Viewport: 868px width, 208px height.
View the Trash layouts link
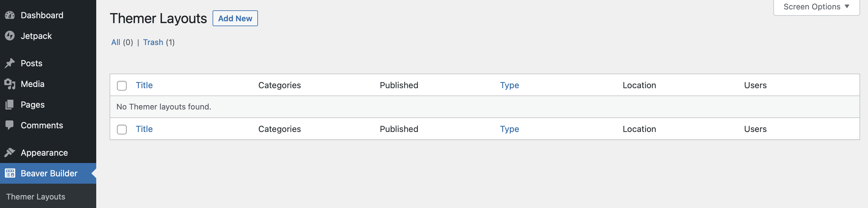coord(153,42)
